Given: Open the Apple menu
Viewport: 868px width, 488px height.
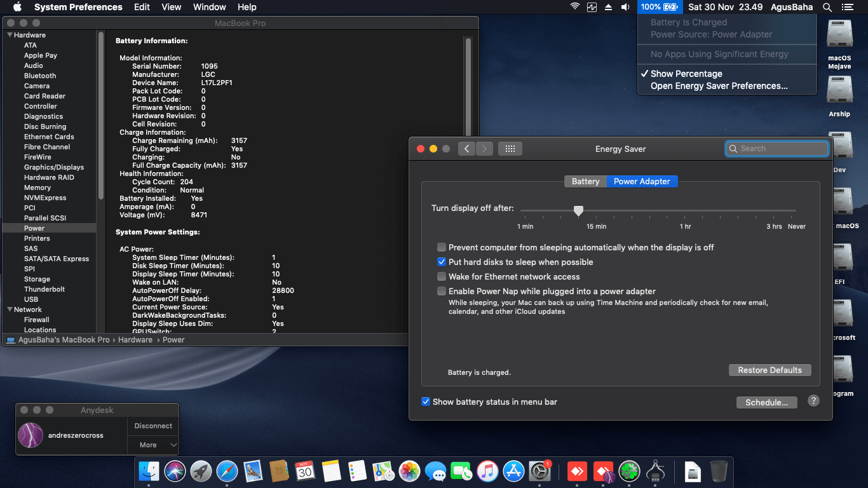Looking at the screenshot, I should click(x=17, y=7).
